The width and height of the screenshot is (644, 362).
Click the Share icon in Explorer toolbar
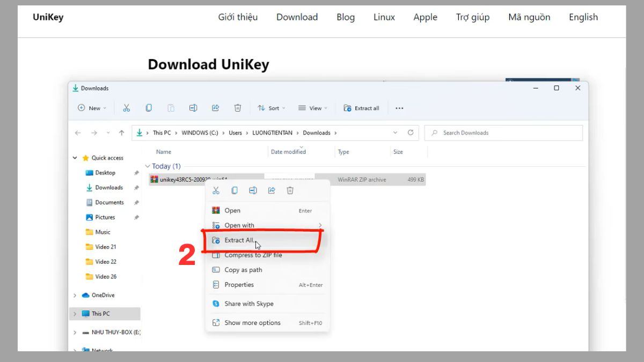tap(215, 108)
